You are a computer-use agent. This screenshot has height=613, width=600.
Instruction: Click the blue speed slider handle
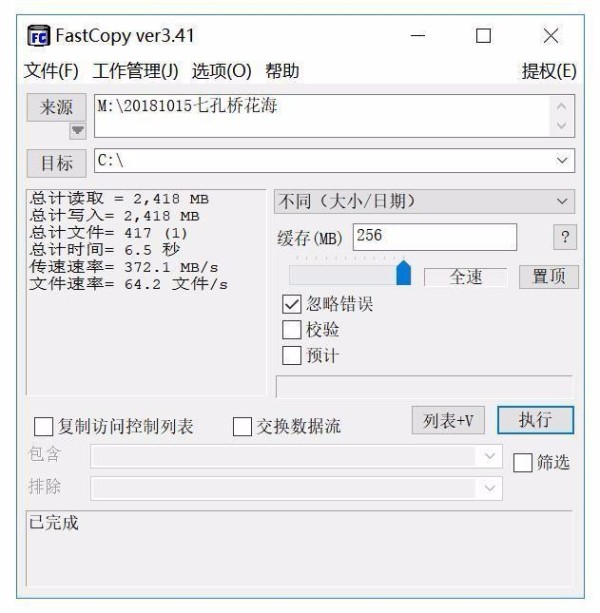pyautogui.click(x=403, y=272)
